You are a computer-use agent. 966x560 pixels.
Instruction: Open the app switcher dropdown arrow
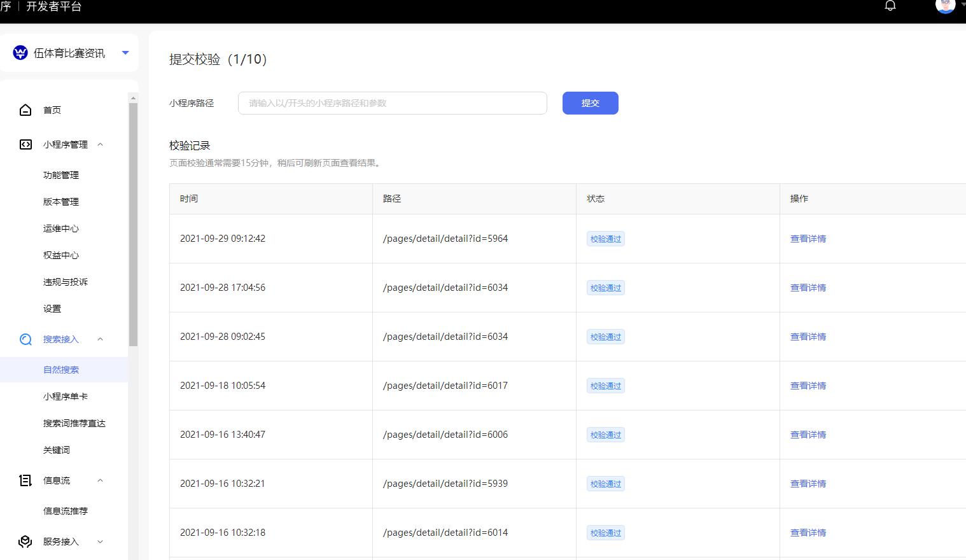pyautogui.click(x=125, y=53)
